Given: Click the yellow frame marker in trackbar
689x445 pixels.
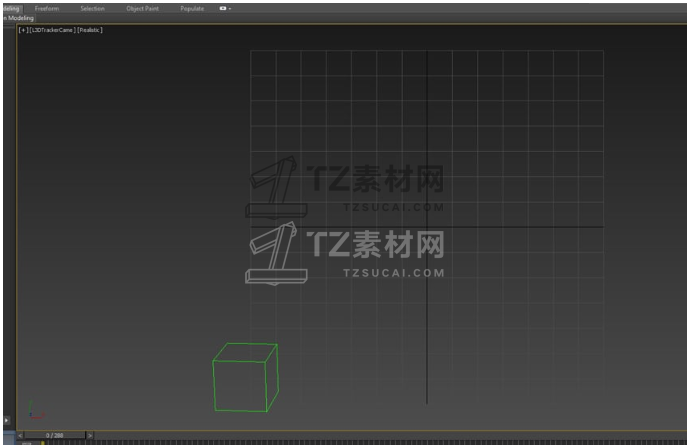Looking at the screenshot, I should [x=43, y=443].
